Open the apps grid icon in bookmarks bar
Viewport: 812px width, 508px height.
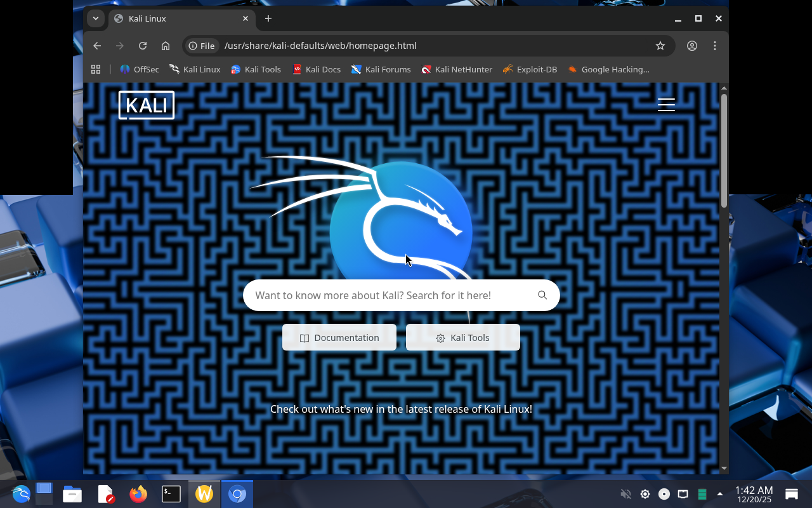[x=96, y=69]
